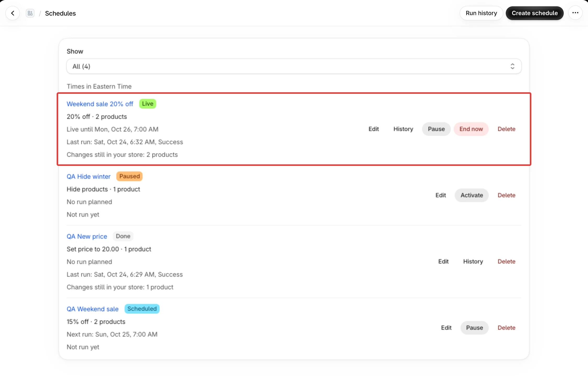Activate the QA Hide winter schedule
The image size is (588, 377).
point(472,195)
